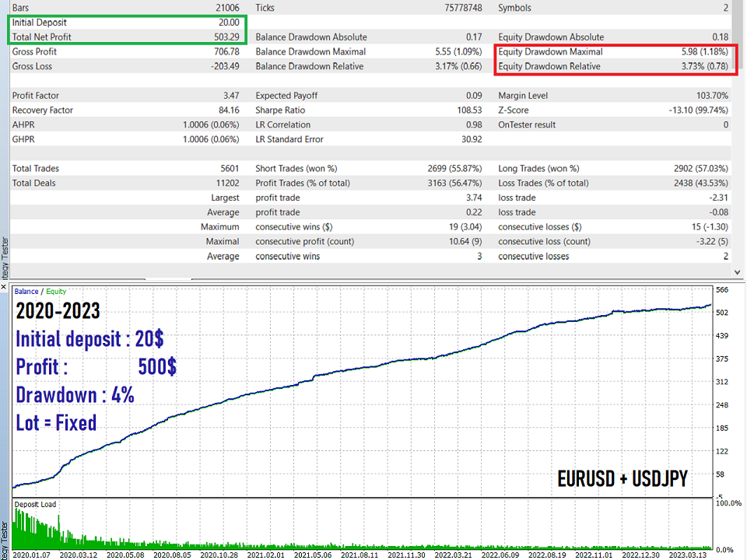Select the Balance Drawdown Relative row label
The height and width of the screenshot is (560, 747).
pos(309,66)
